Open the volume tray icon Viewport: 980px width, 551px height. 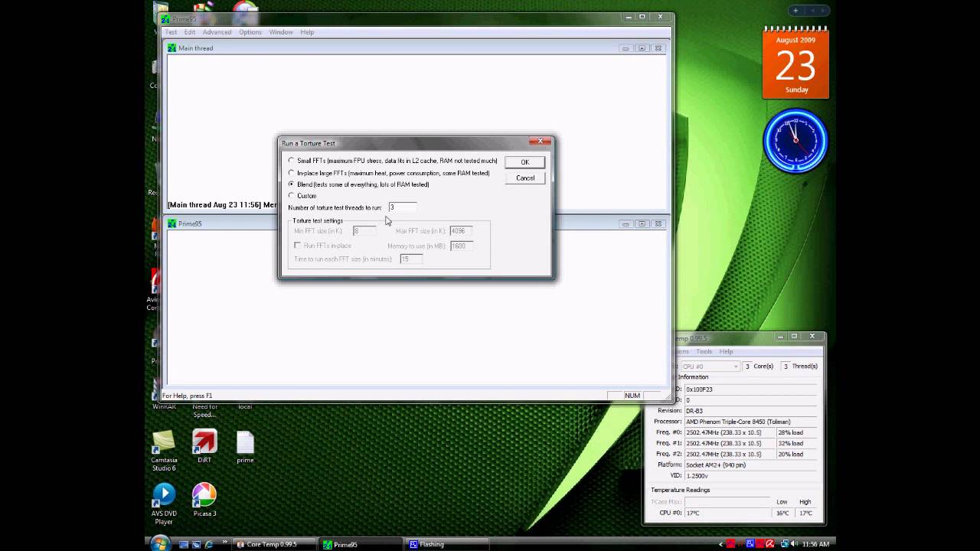tap(795, 545)
